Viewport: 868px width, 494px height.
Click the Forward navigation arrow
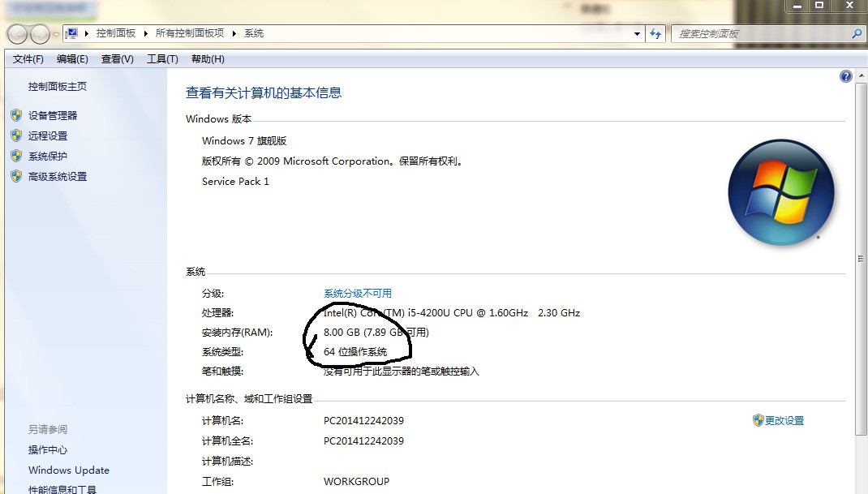[x=40, y=34]
